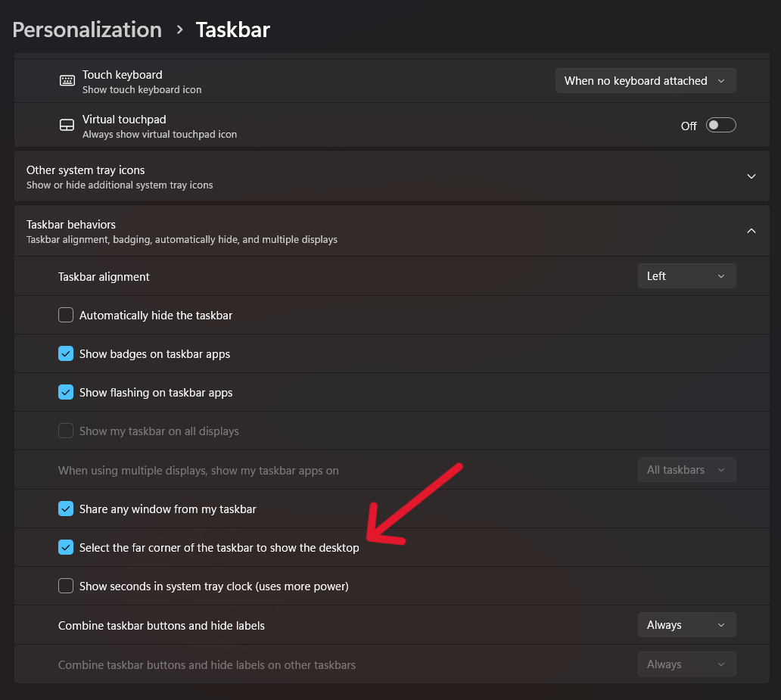
Task: Click 'When using multiple displays' label
Action: [198, 471]
